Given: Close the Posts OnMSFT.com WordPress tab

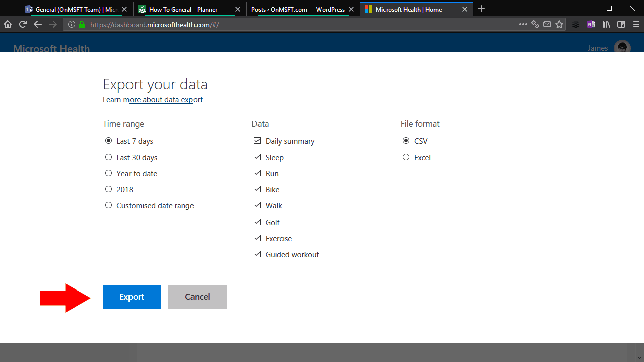Looking at the screenshot, I should (351, 9).
